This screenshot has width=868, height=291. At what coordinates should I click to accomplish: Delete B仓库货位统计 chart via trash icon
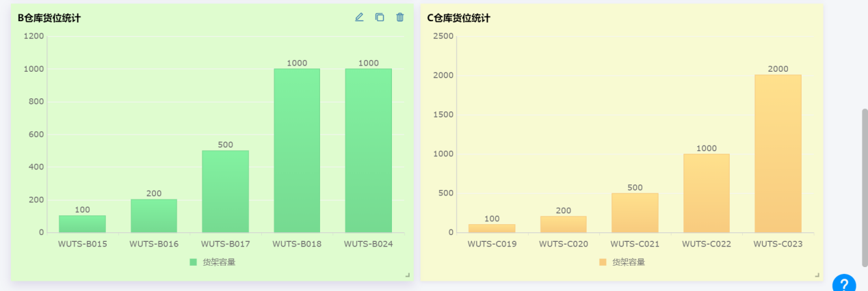(x=400, y=17)
